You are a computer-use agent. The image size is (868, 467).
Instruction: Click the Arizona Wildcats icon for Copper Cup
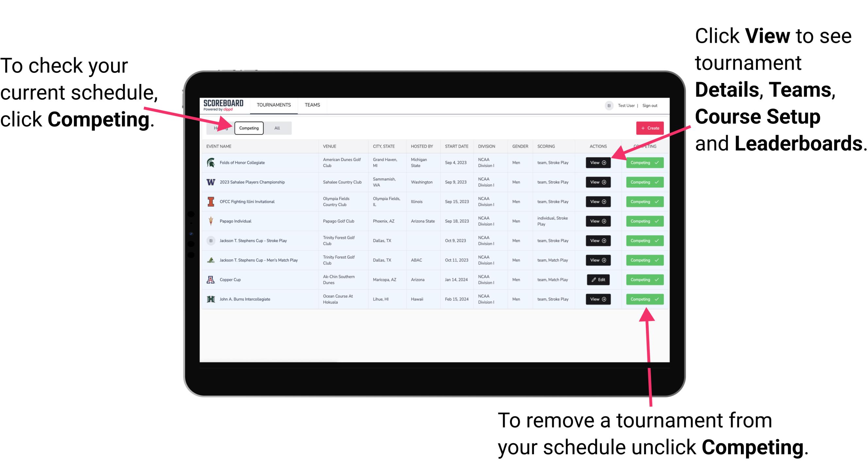(x=211, y=279)
